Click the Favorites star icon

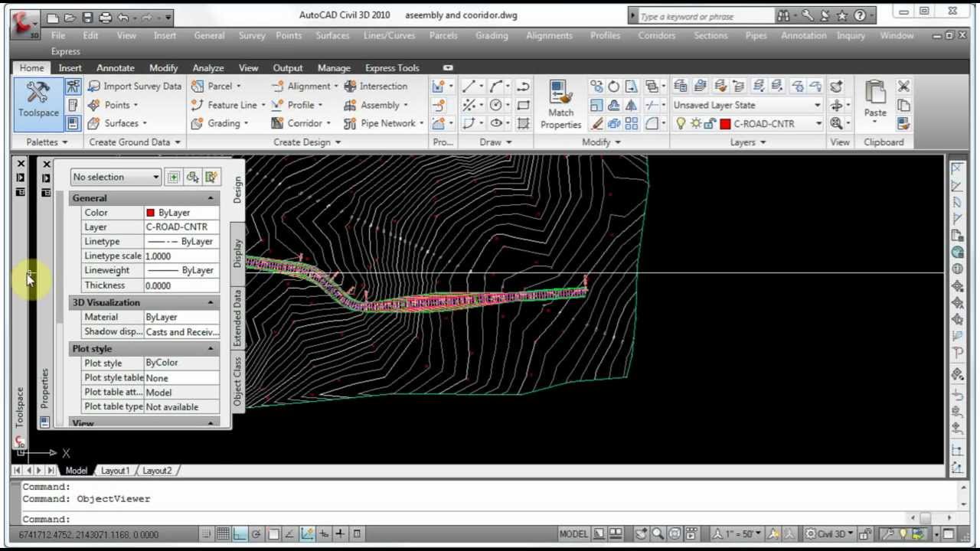click(842, 15)
